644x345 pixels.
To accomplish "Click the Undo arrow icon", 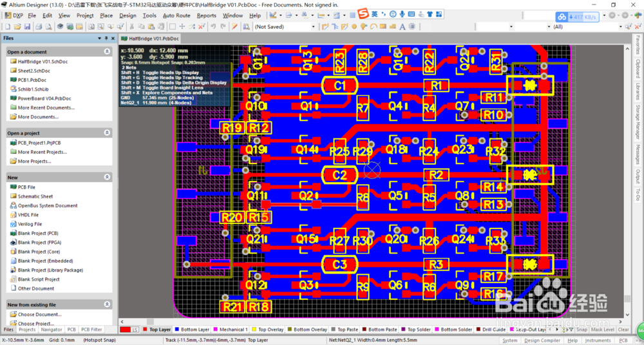I will (x=213, y=26).
